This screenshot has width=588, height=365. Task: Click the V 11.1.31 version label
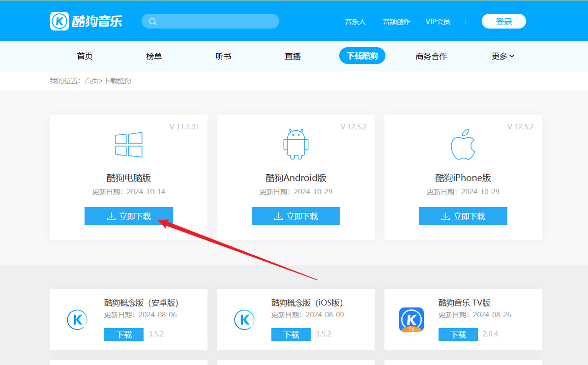click(184, 127)
